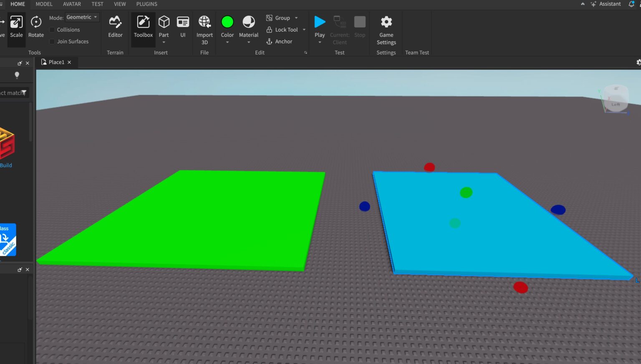Activate the Lock Tool
Viewport: 641px width, 364px height.
283,30
